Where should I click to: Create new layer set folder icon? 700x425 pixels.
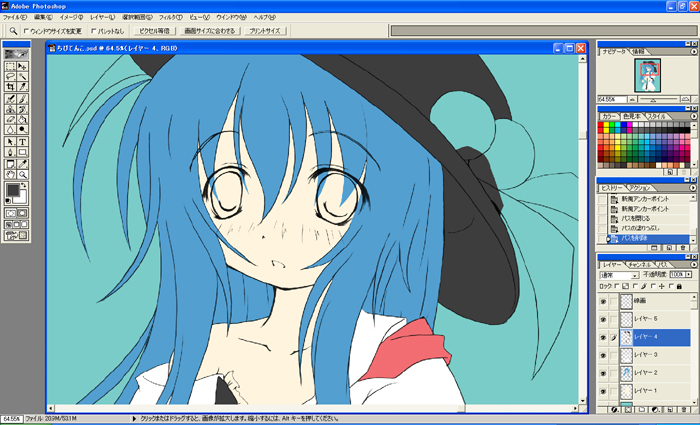coord(642,409)
